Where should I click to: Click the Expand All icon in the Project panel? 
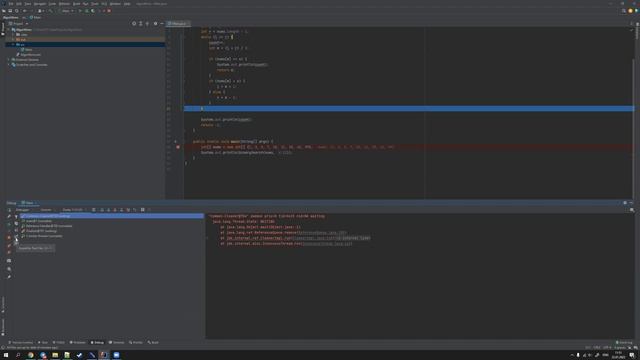140,24
